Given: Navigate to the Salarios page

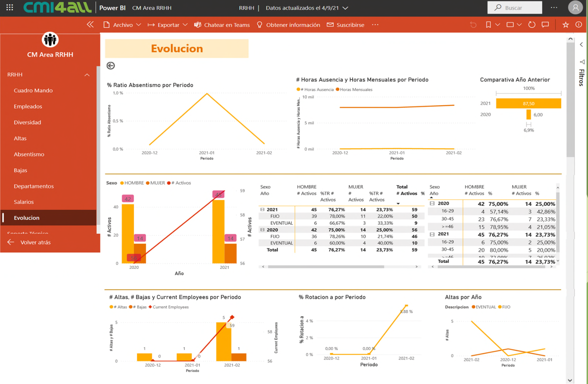Looking at the screenshot, I should pyautogui.click(x=24, y=202).
